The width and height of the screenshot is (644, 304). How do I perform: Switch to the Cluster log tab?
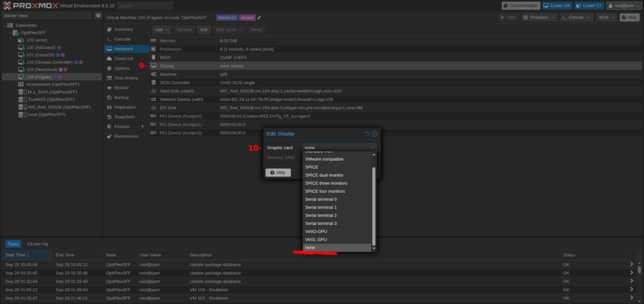37,244
